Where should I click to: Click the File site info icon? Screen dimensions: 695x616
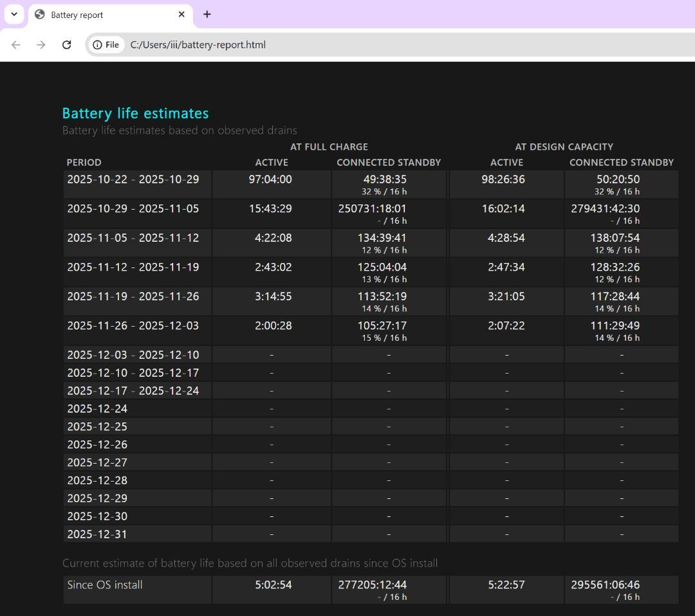tap(106, 44)
